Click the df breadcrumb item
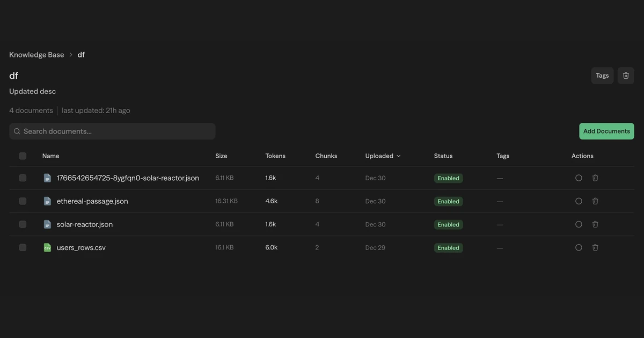 81,55
